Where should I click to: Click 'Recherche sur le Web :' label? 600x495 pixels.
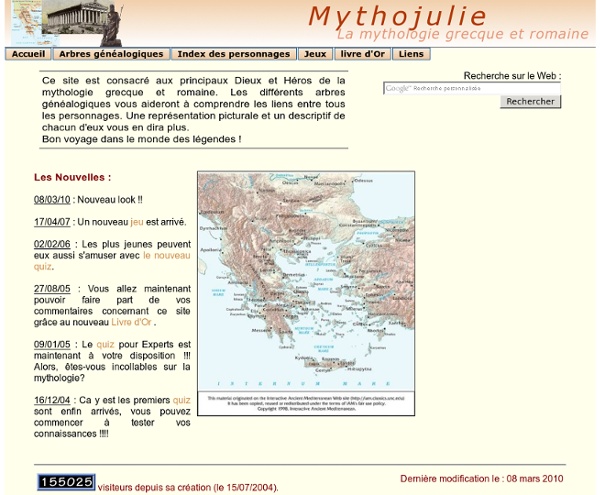[x=512, y=76]
